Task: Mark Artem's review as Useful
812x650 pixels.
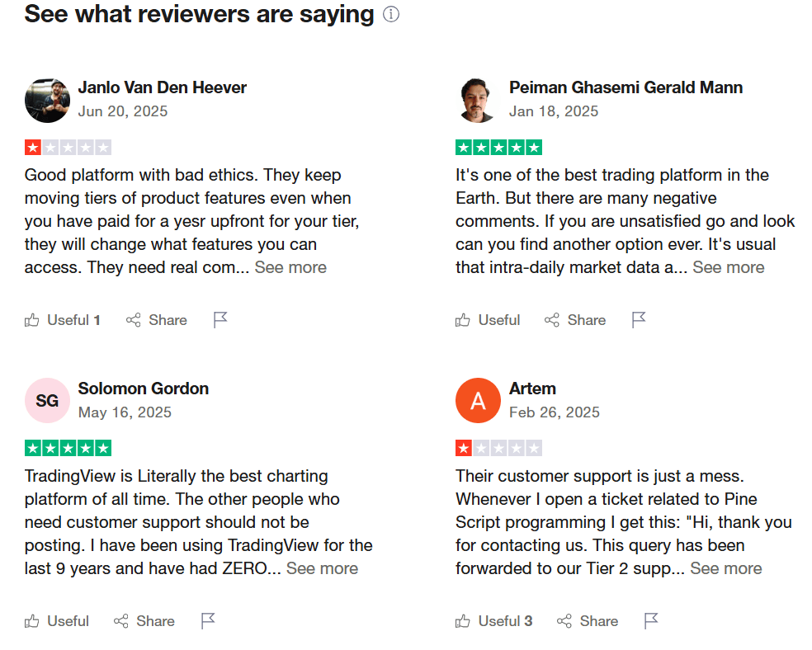Action: (x=493, y=621)
